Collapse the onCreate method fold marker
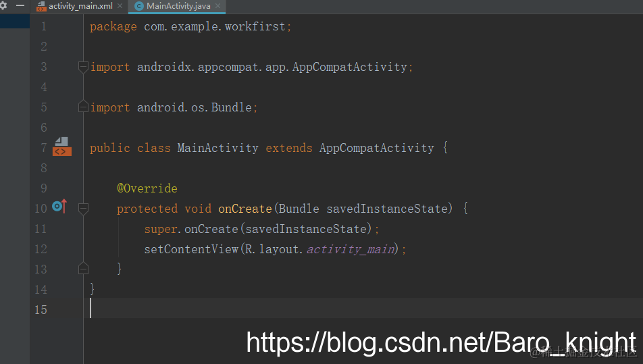This screenshot has height=364, width=643. click(83, 209)
